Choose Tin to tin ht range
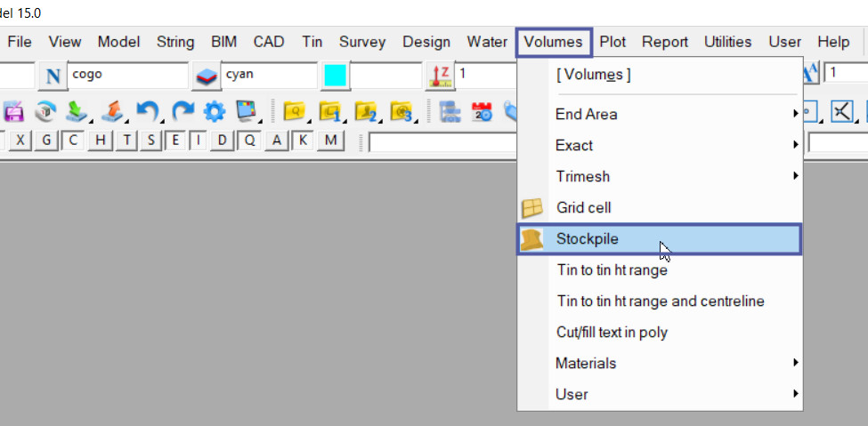 coord(660,270)
